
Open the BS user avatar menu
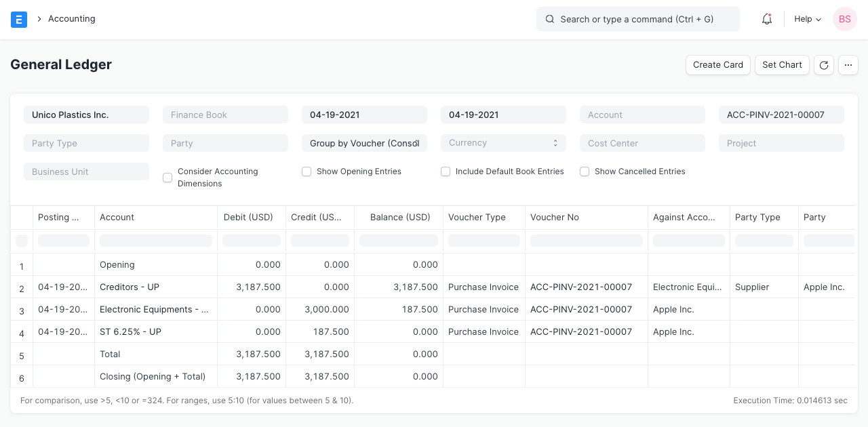pyautogui.click(x=844, y=19)
